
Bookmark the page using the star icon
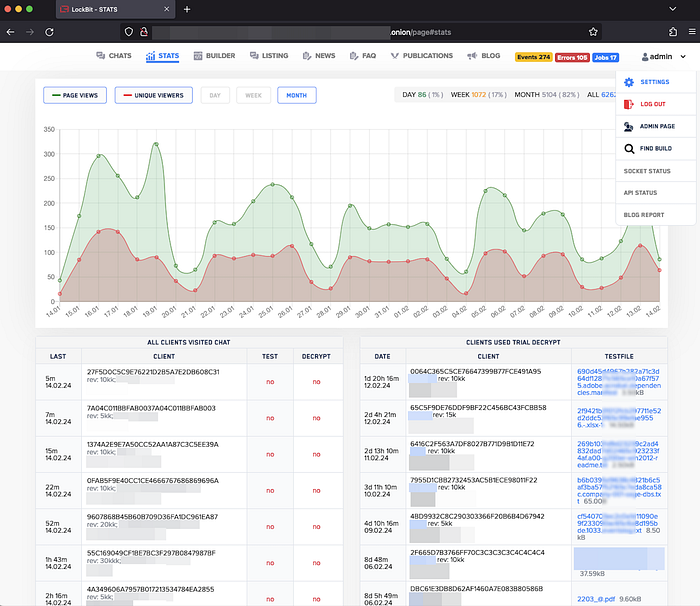click(x=593, y=32)
